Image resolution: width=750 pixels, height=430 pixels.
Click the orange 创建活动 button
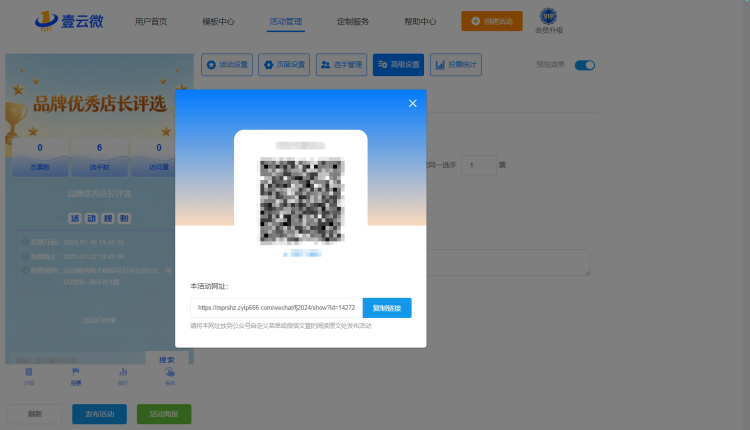492,21
